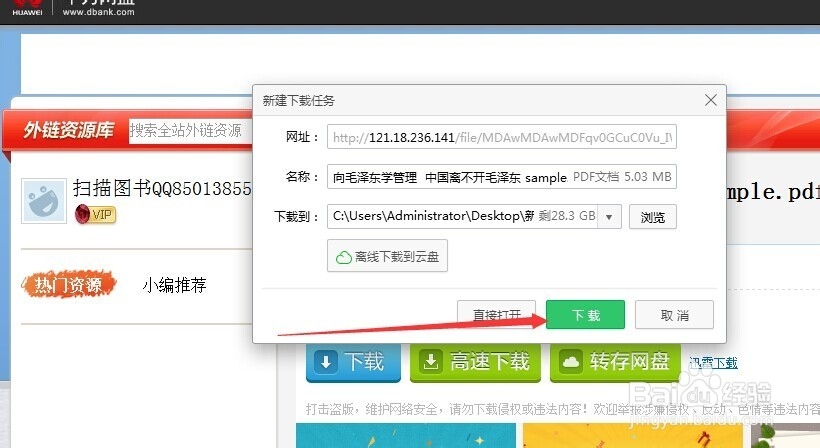
Task: Click the download icon on 高速下载
Action: [431, 361]
